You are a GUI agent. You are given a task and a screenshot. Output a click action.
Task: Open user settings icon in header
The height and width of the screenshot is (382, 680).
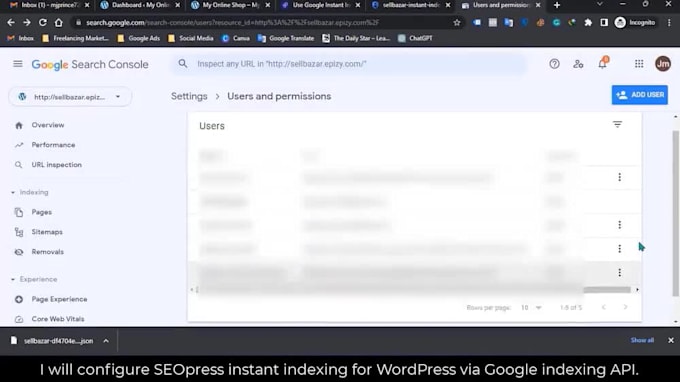coord(578,64)
